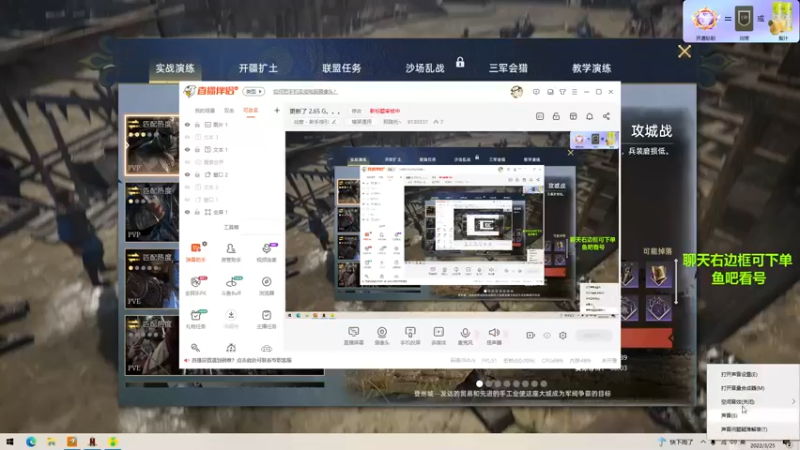Image resolution: width=800 pixels, height=450 pixels.
Task: Hide the 图片 1 source layer
Action: tap(187, 124)
